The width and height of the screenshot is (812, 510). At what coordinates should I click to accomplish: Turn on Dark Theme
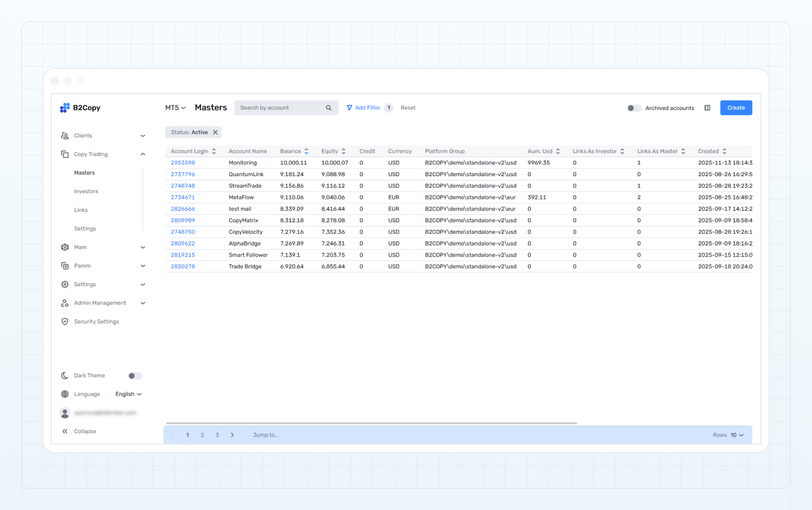click(x=135, y=376)
